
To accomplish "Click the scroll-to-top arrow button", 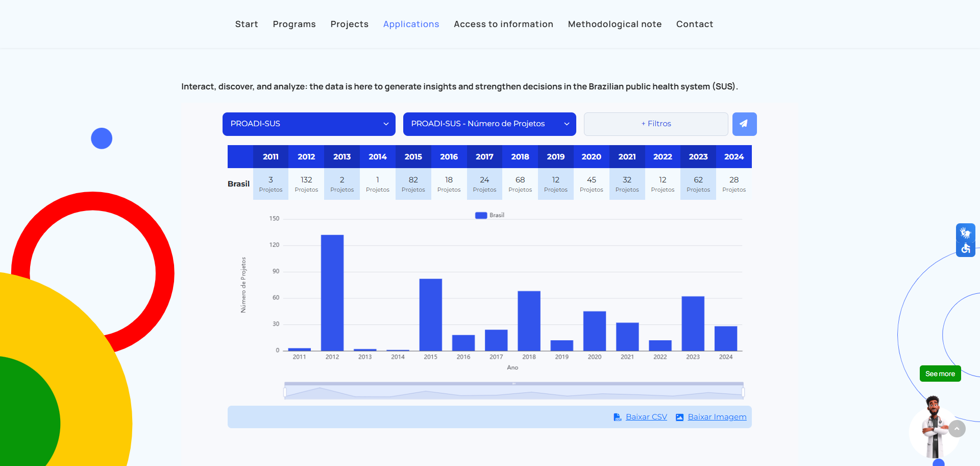I will tap(957, 429).
